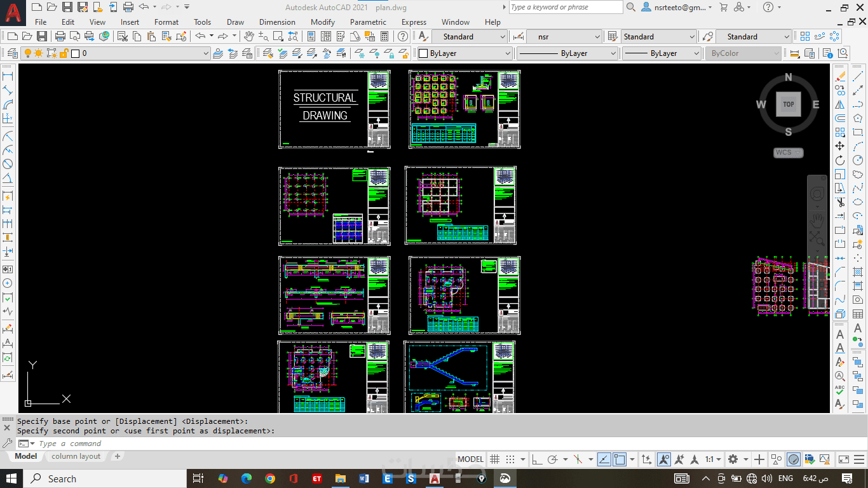Open the Parametric menu
The width and height of the screenshot is (868, 488).
368,22
